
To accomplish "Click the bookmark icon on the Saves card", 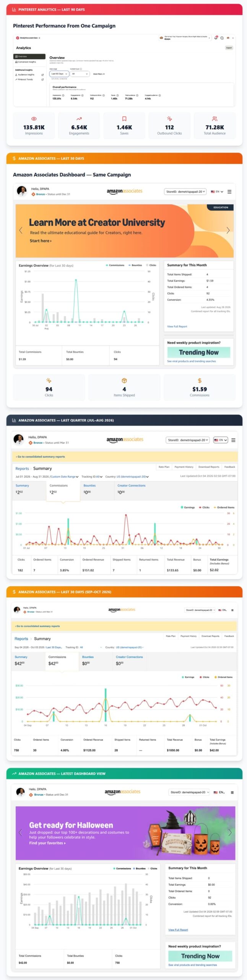I will click(x=124, y=119).
